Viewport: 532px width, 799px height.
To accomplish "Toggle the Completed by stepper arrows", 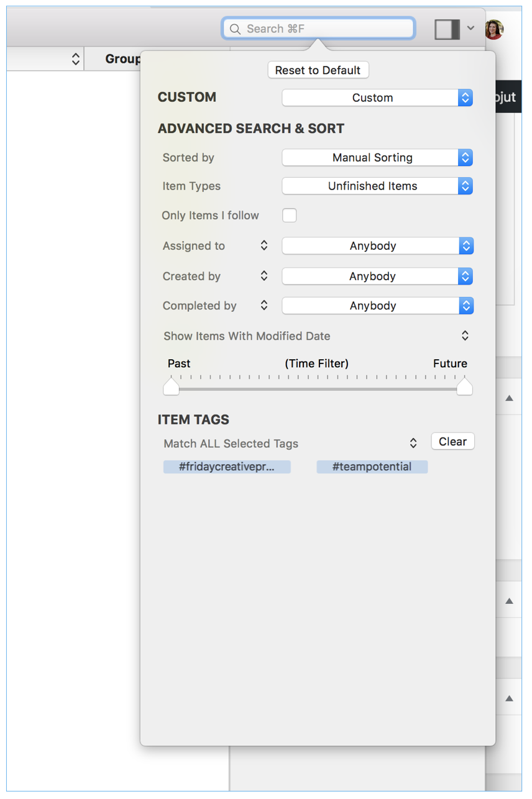I will 264,306.
